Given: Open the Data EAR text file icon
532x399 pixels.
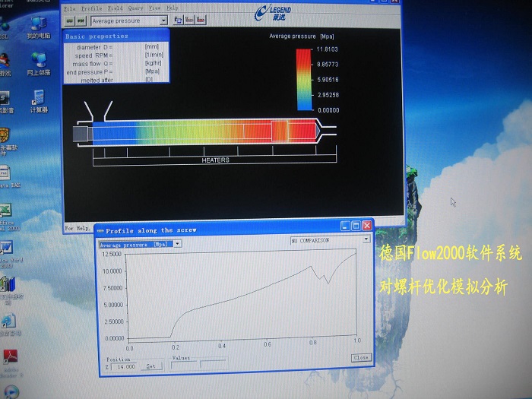Looking at the screenshot, I should [x=6, y=176].
